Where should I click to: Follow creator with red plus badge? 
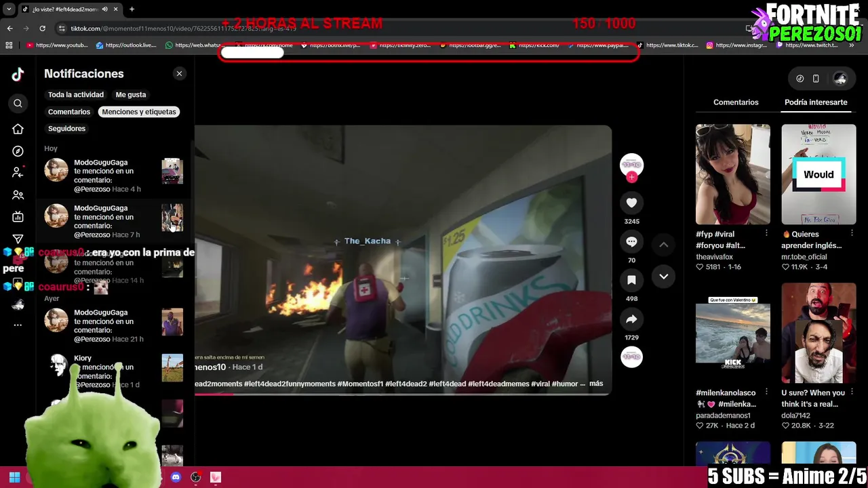tap(631, 177)
